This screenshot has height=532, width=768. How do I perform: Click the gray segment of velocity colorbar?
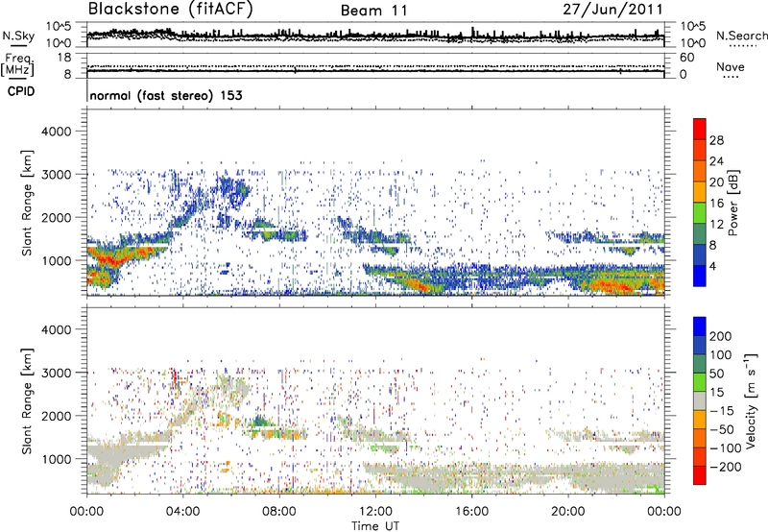(x=700, y=400)
